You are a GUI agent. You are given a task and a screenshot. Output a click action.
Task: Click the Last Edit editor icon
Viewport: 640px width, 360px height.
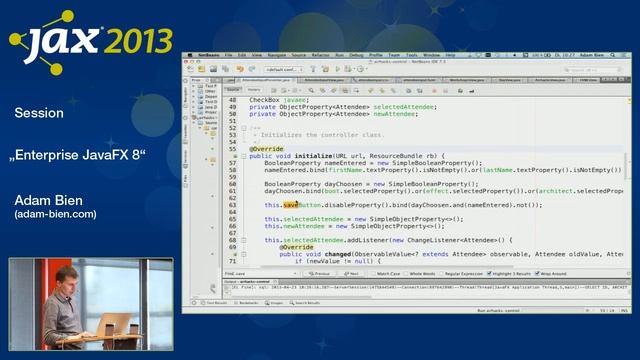coord(274,90)
